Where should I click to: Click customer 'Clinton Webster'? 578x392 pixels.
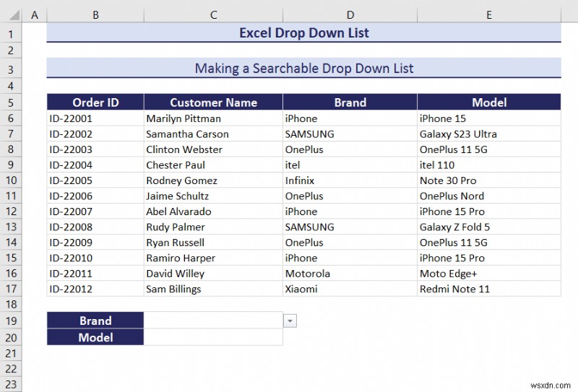(x=213, y=149)
